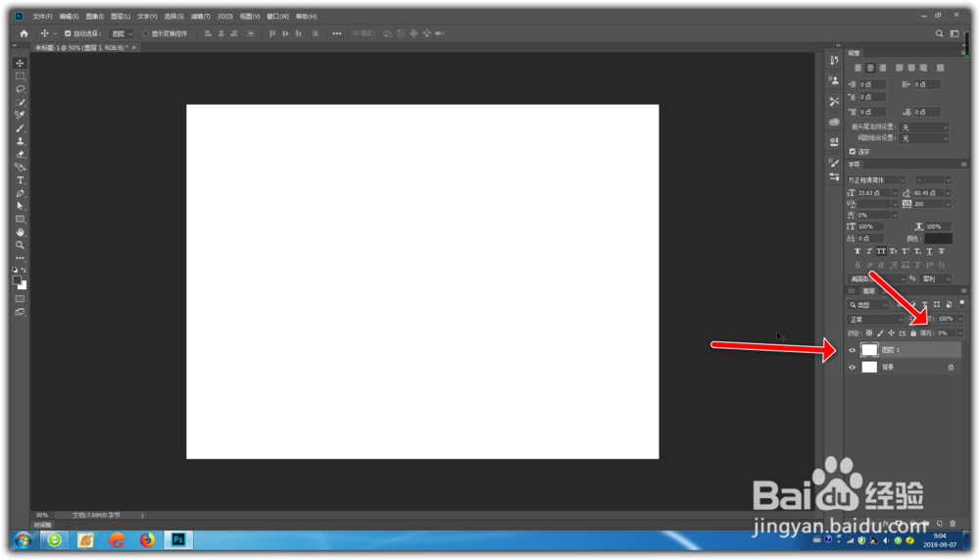Delete layer using trash icon
Viewport: 980px width, 560px height.
coord(953,524)
